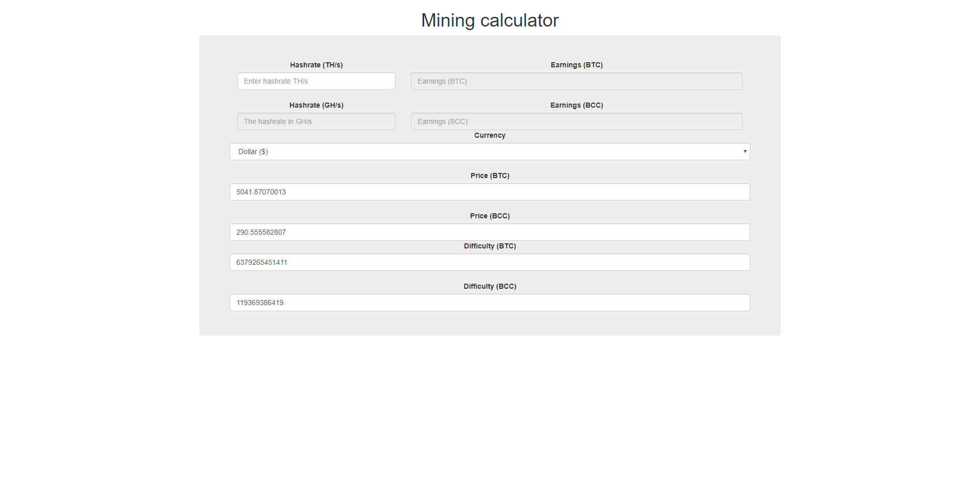This screenshot has height=478, width=980.
Task: Click the Mining calculator heading
Action: (490, 20)
